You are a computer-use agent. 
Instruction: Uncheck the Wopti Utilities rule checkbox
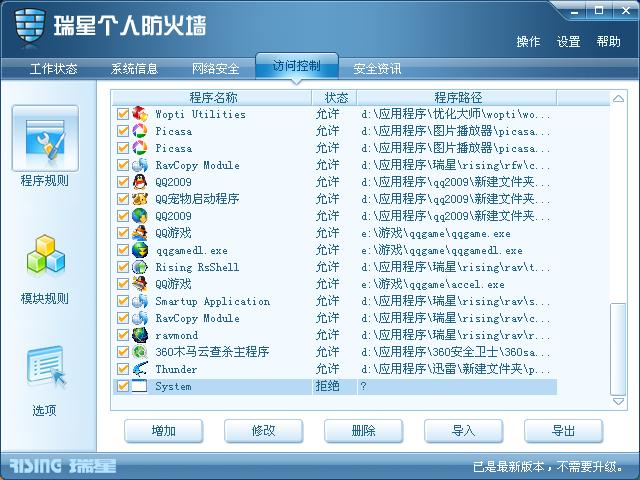click(x=122, y=114)
